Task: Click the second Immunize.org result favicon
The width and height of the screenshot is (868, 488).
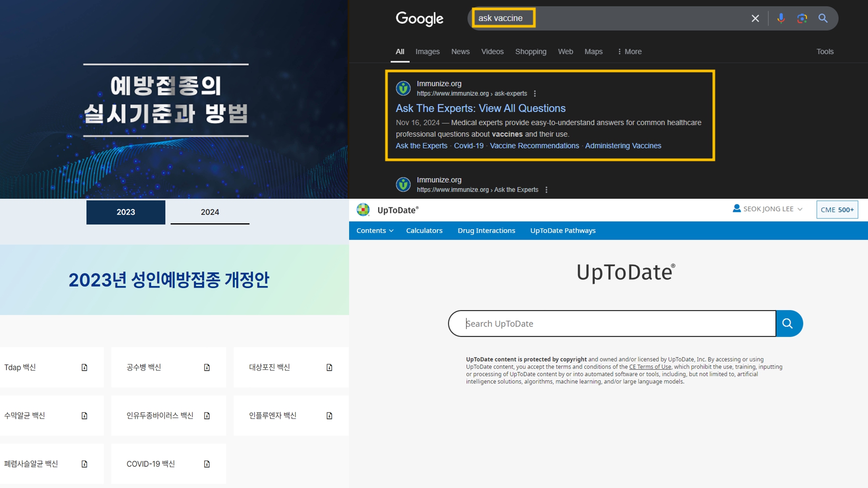Action: pyautogui.click(x=403, y=185)
